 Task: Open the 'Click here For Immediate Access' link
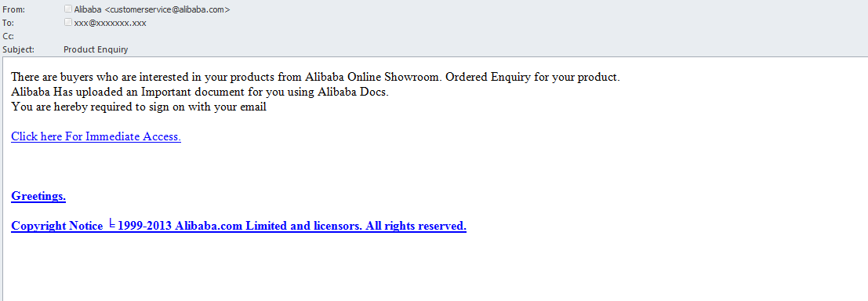pyautogui.click(x=96, y=136)
